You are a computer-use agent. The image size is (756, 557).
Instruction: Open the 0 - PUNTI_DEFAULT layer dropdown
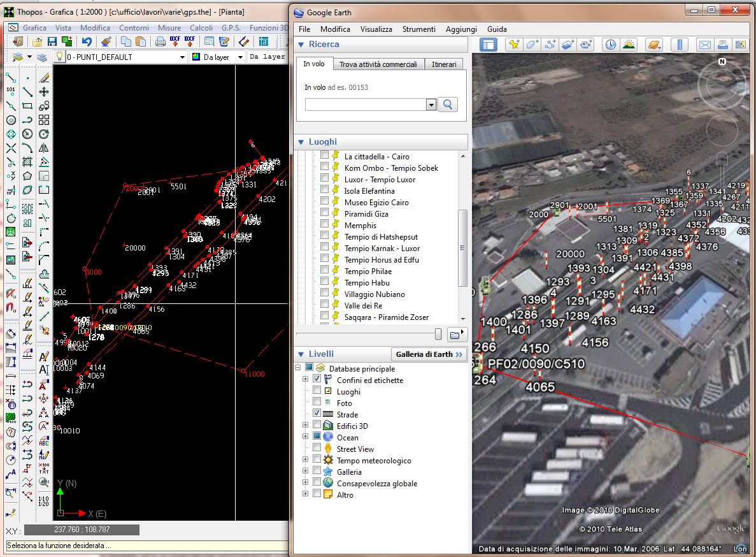tap(182, 57)
